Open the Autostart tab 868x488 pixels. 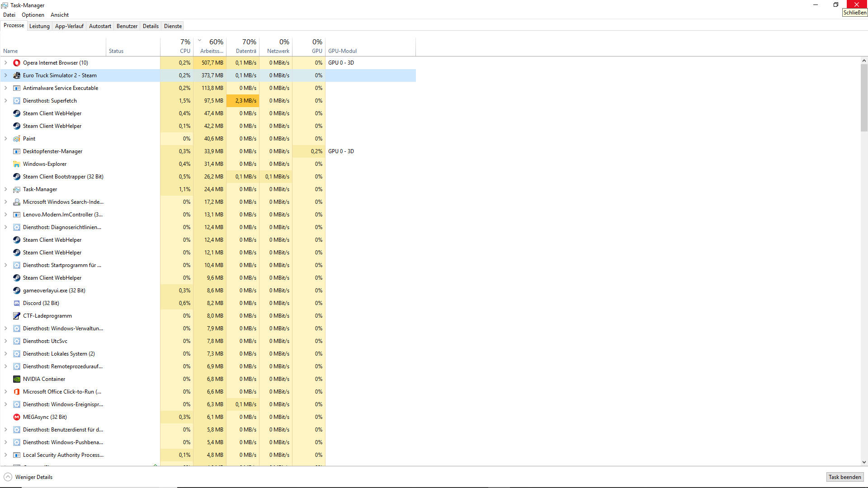tap(100, 26)
